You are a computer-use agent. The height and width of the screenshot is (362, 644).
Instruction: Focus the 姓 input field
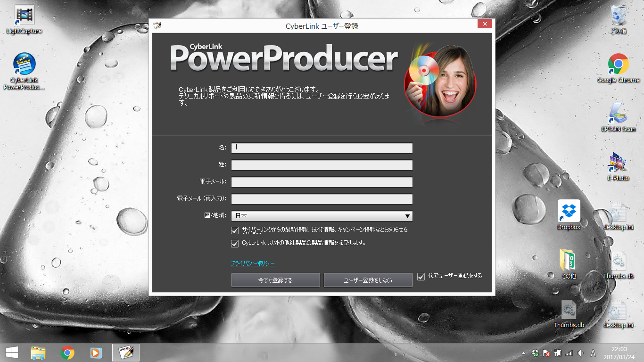(x=322, y=165)
